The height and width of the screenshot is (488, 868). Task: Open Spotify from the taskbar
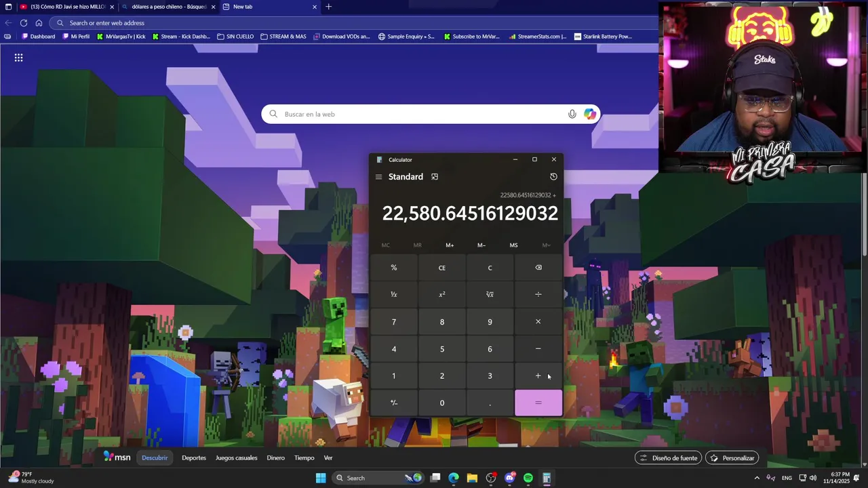coord(528,478)
